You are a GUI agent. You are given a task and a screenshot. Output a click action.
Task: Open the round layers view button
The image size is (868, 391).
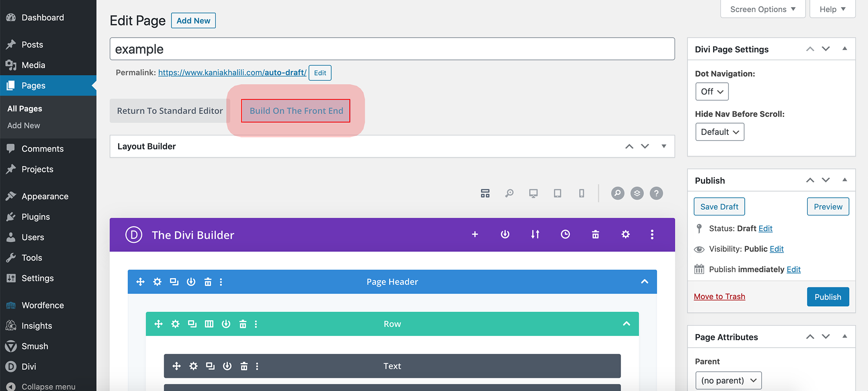pyautogui.click(x=637, y=193)
